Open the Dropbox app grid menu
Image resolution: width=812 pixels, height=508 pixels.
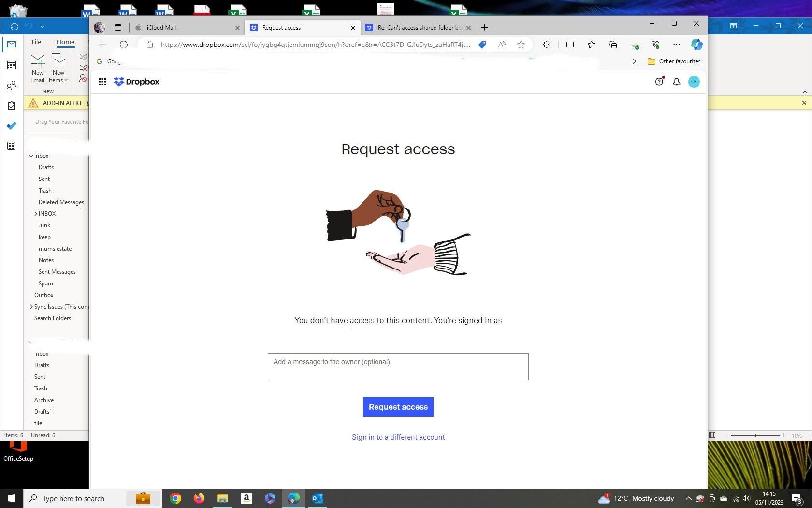pos(102,82)
